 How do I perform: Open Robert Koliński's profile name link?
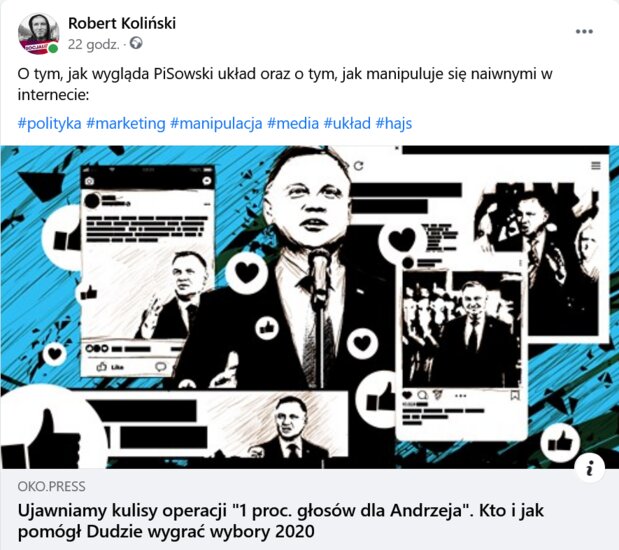122,23
